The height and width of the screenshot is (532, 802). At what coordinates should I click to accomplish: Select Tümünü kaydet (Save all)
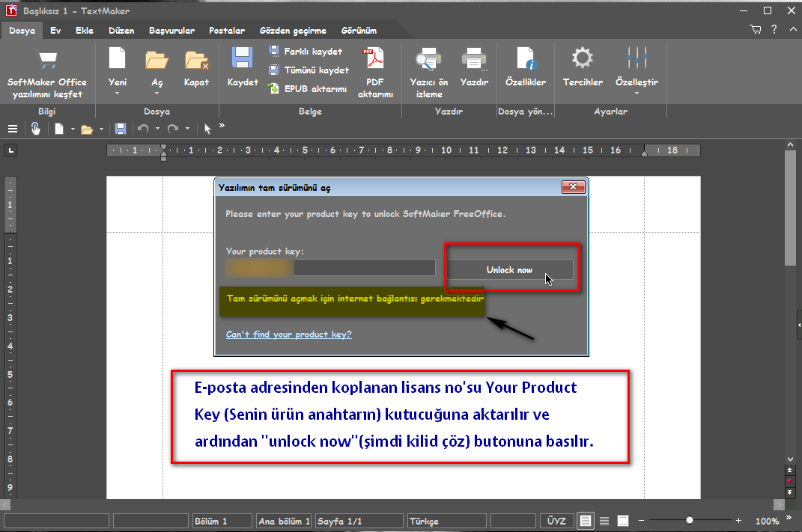(309, 70)
